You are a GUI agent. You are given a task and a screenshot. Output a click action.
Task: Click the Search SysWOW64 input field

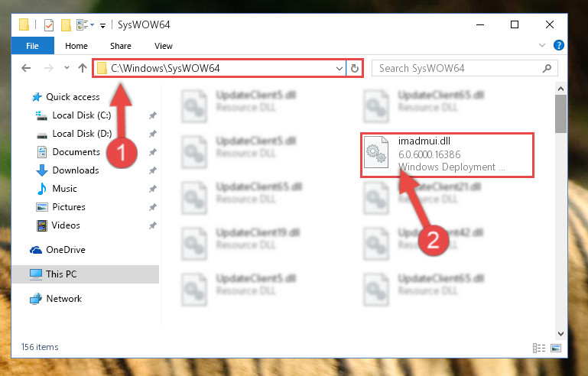[458, 68]
